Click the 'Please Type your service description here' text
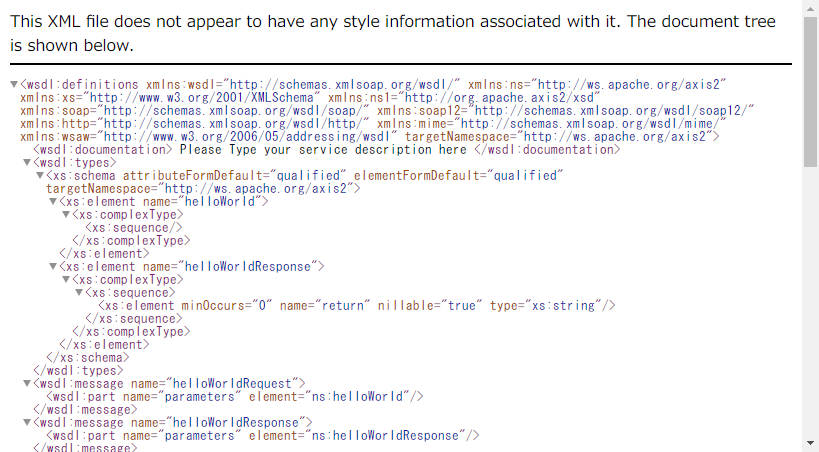Viewport: 819px width, 452px height. [x=322, y=149]
